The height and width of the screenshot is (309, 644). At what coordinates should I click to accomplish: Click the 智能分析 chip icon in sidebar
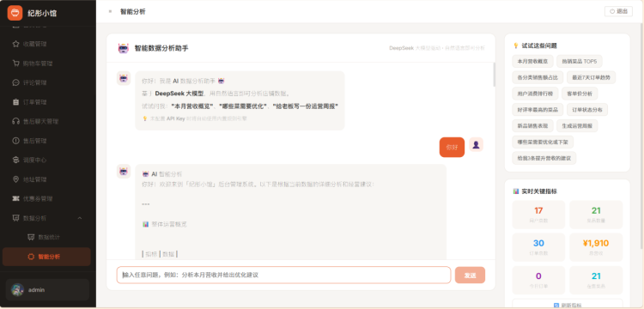[x=31, y=257]
